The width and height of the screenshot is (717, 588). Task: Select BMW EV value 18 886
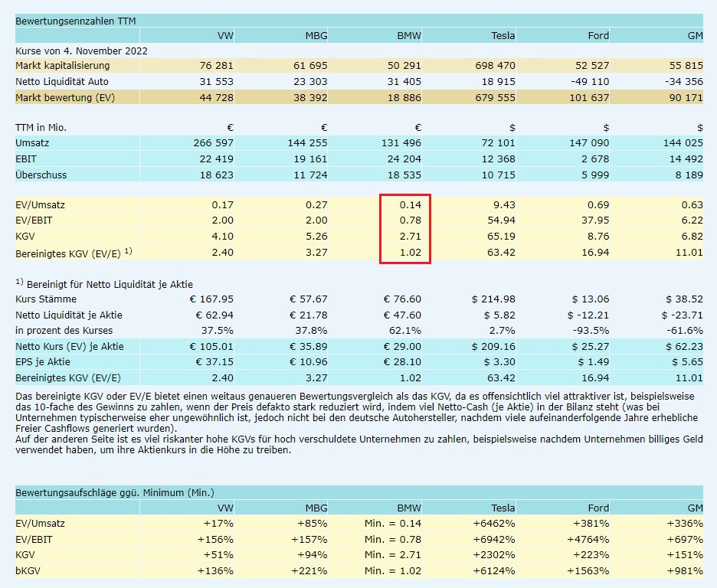[404, 97]
